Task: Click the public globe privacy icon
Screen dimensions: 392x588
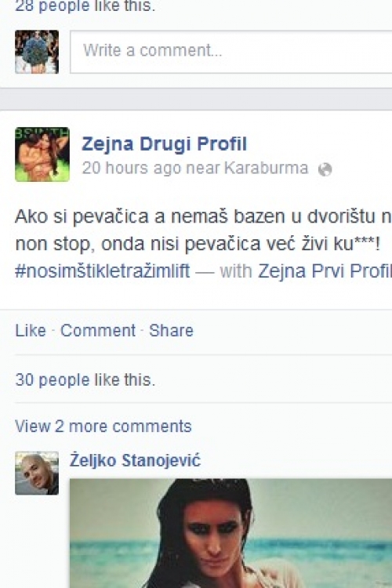Action: tap(325, 169)
